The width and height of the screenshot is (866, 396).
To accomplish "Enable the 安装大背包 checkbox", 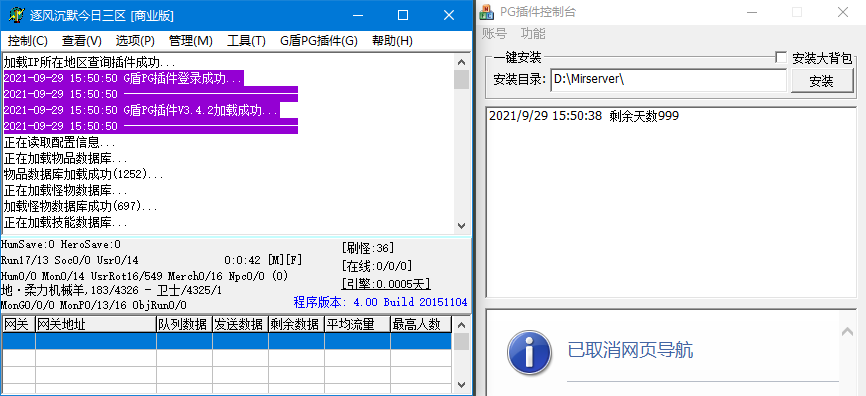I will coord(781,57).
